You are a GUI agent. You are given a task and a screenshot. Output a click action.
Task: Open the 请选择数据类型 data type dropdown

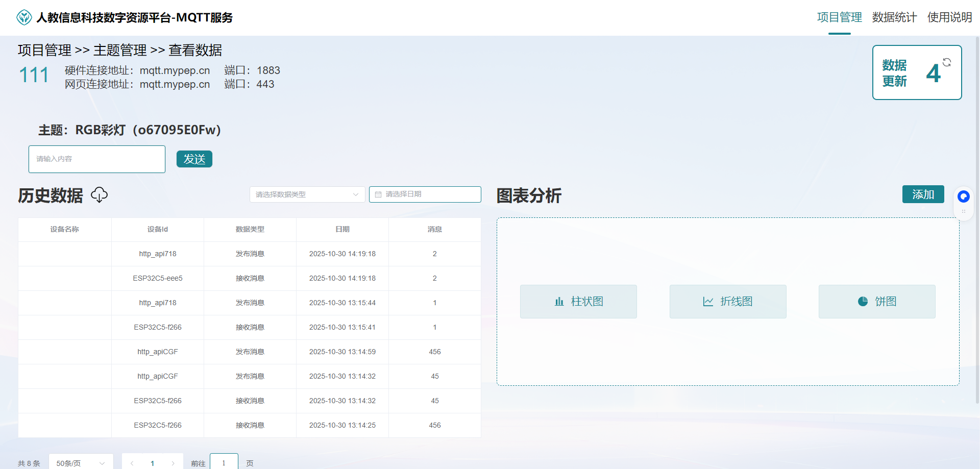[x=306, y=194]
